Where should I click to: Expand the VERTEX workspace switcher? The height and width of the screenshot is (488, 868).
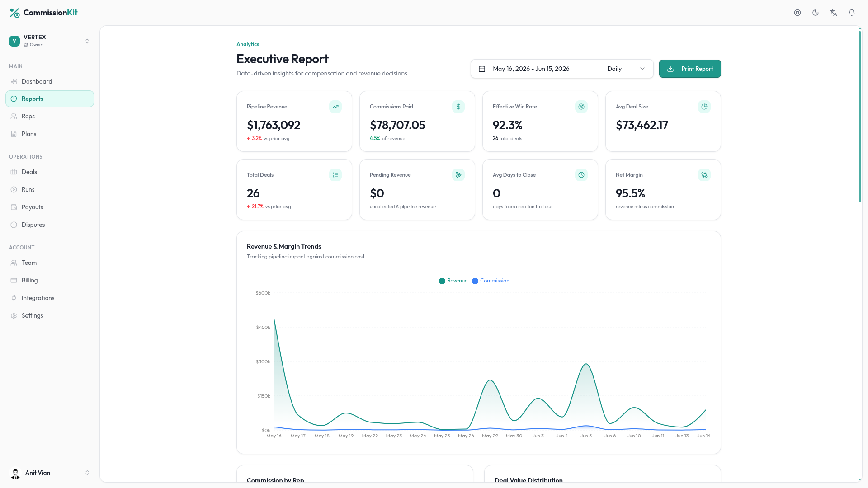(x=50, y=41)
